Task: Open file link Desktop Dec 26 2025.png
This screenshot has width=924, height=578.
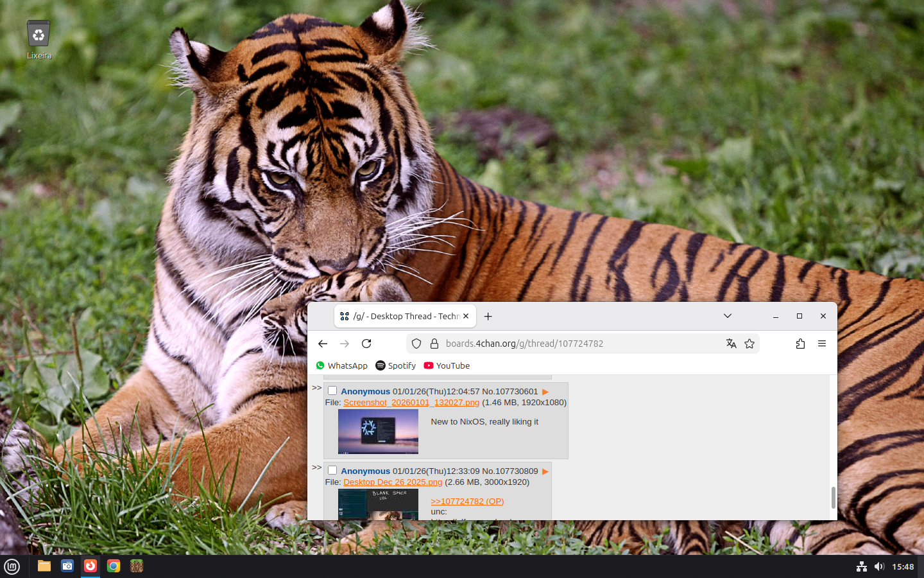Action: 393,482
